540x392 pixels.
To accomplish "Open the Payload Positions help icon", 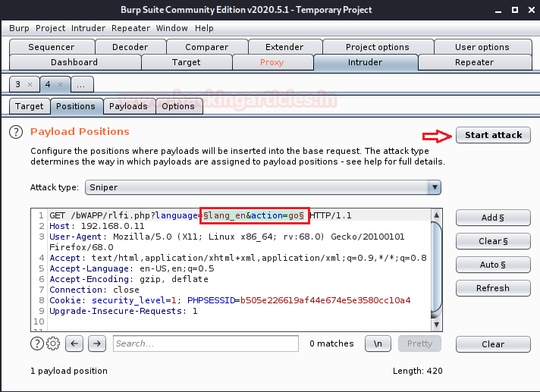I will [x=16, y=132].
